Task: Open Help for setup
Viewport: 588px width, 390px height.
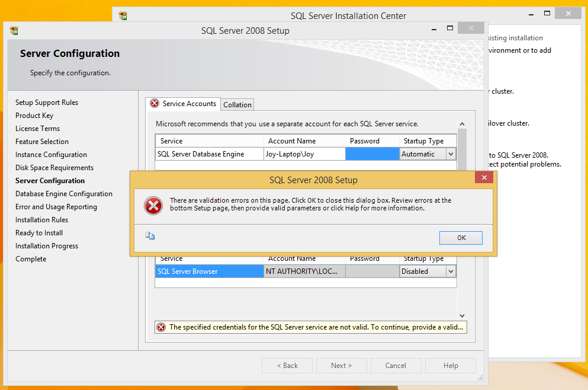Action: tap(451, 366)
